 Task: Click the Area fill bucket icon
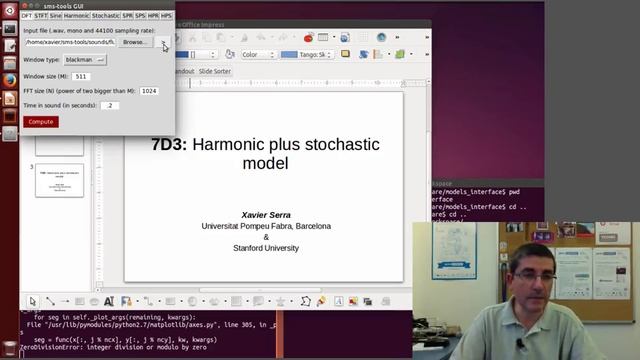[x=230, y=54]
